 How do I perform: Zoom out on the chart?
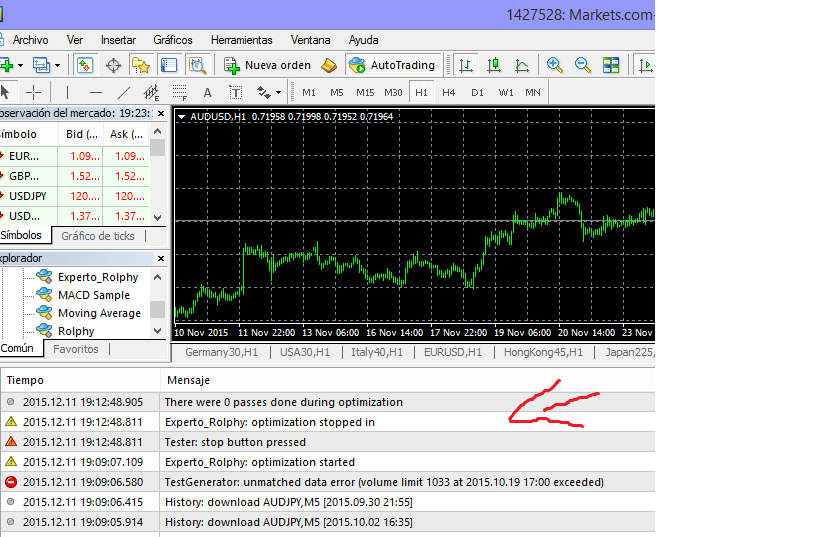[x=582, y=65]
